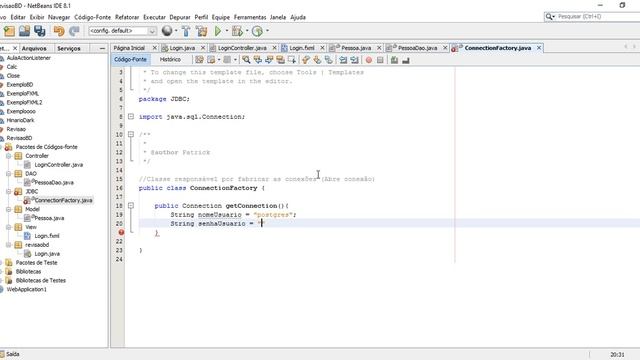This screenshot has width=640, height=360.
Task: Collapse the Controller package node
Action: tap(8, 156)
